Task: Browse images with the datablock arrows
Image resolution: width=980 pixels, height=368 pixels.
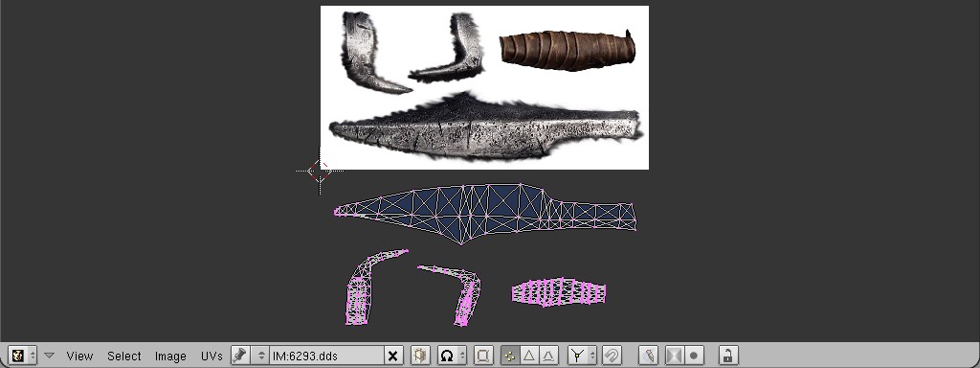Action: coord(260,356)
